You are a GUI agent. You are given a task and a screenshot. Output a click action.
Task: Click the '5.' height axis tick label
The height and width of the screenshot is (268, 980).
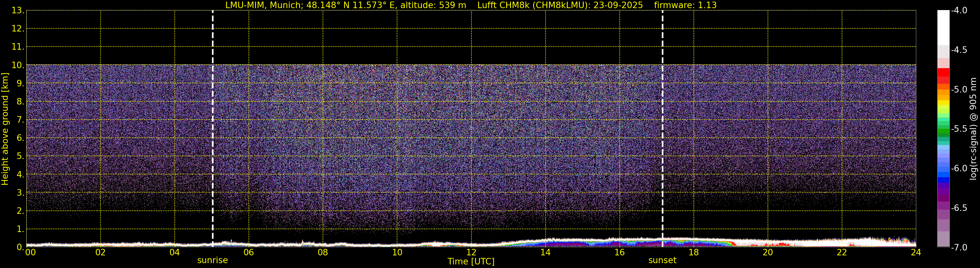click(20, 156)
